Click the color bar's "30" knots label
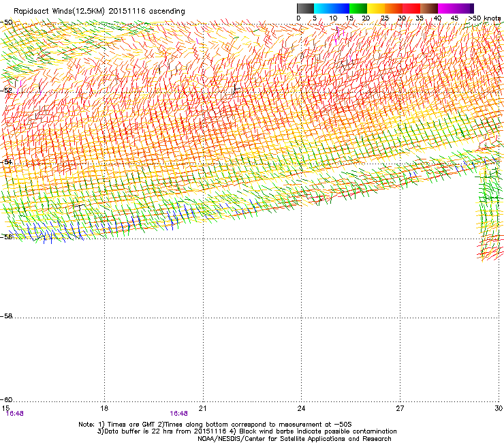Image resolution: width=504 pixels, height=443 pixels. (402, 18)
